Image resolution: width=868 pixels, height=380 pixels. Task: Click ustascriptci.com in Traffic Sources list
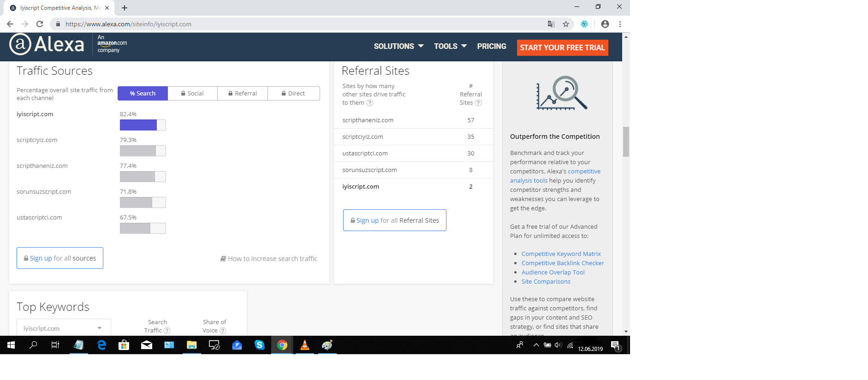pyautogui.click(x=39, y=217)
